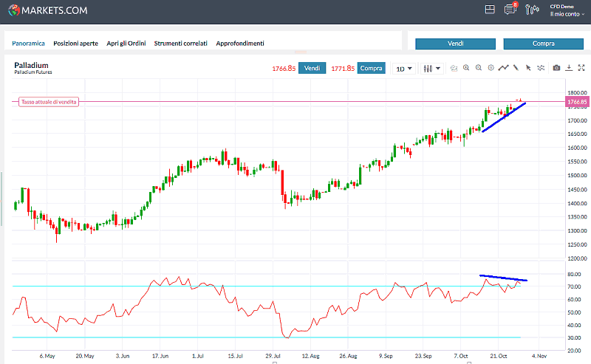Viewport: 591px width, 364px height.
Task: Expand the Il mio conto menu
Action: point(565,13)
